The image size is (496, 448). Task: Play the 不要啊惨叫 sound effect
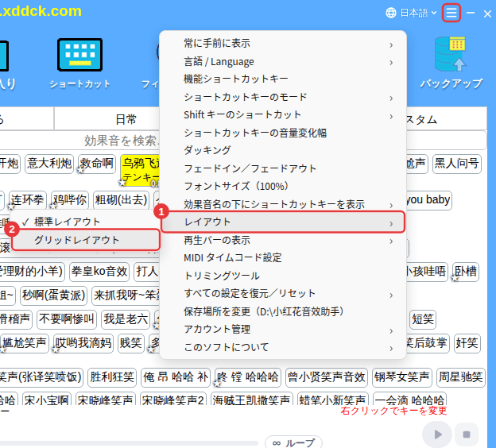67,319
